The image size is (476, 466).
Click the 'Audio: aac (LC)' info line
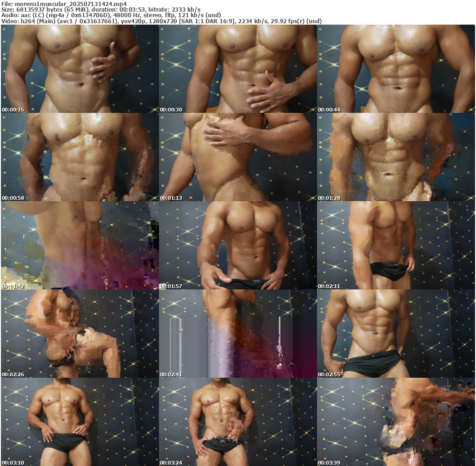tap(111, 15)
